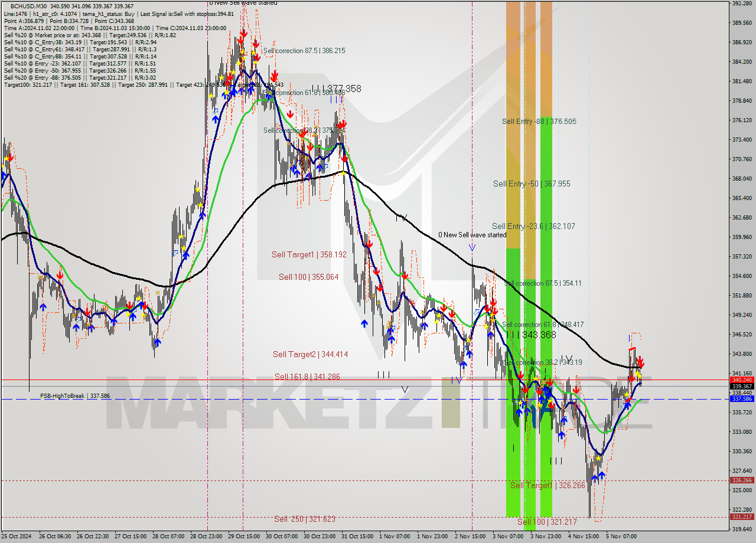Image resolution: width=756 pixels, height=543 pixels.
Task: Click the black 339.367 current price tag
Action: [742, 387]
